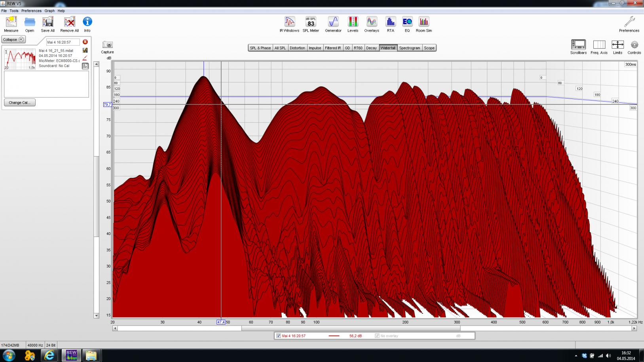
Task: Click the horizontal scrollbar right arrow
Action: [634, 328]
